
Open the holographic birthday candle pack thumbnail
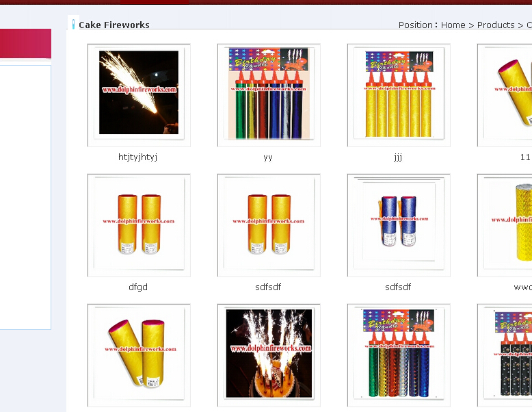pos(399,355)
